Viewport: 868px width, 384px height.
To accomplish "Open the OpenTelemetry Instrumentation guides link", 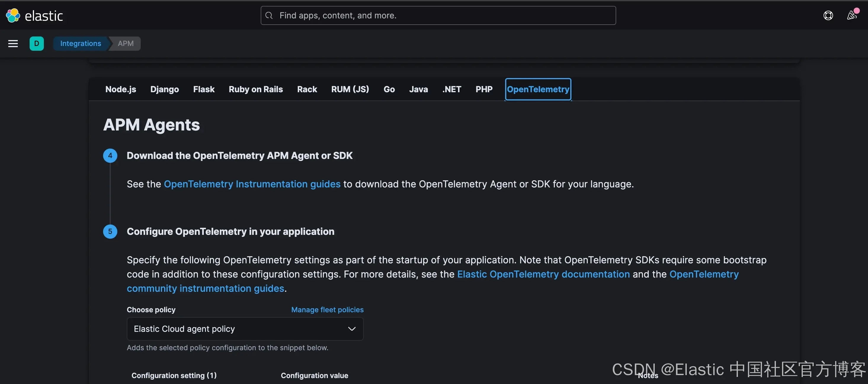I will 252,184.
